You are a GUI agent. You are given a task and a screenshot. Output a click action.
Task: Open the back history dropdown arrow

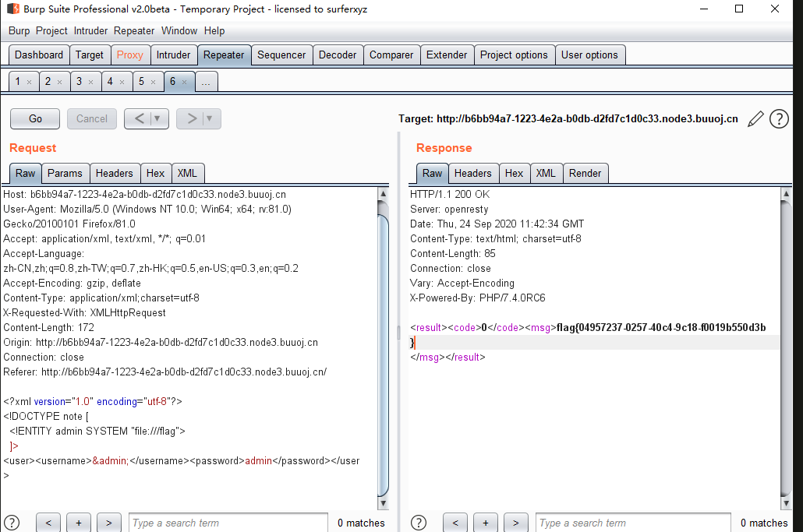(x=157, y=118)
